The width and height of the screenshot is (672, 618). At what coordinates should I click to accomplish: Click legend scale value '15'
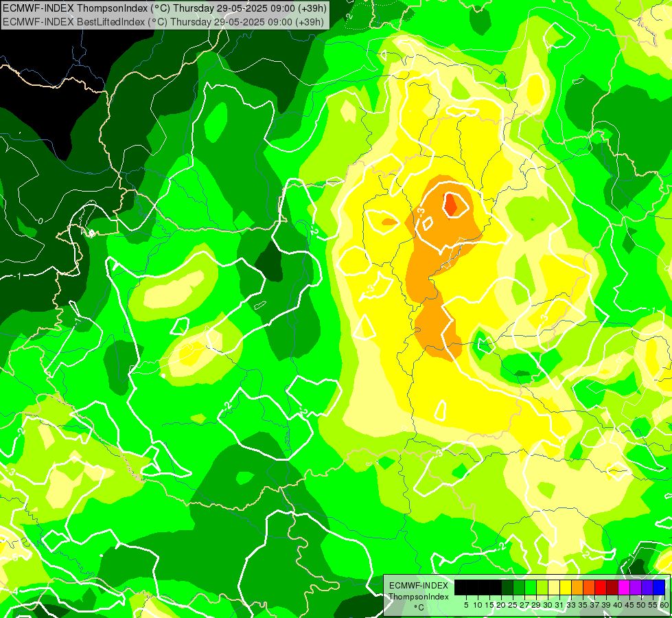coord(489,605)
